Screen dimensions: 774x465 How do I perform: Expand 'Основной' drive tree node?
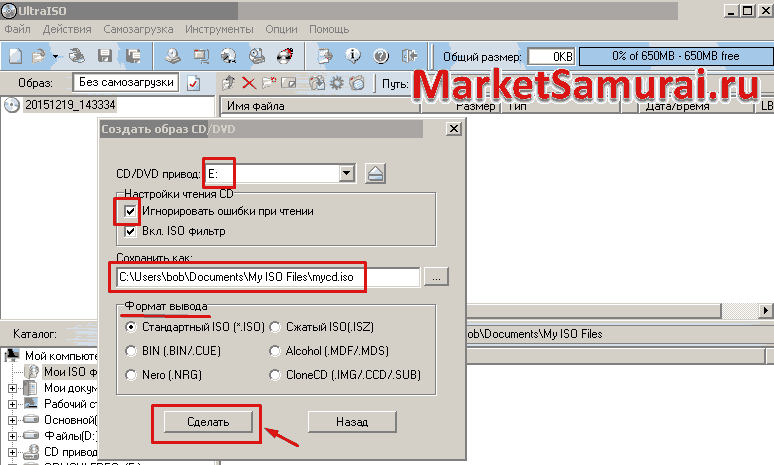click(x=12, y=420)
